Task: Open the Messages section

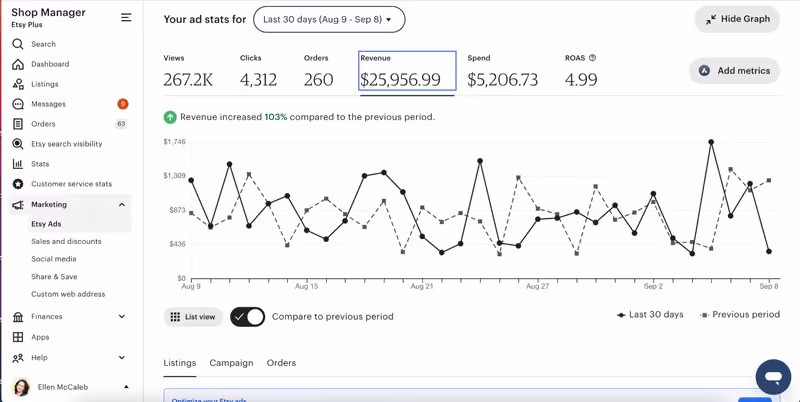Action: tap(48, 104)
